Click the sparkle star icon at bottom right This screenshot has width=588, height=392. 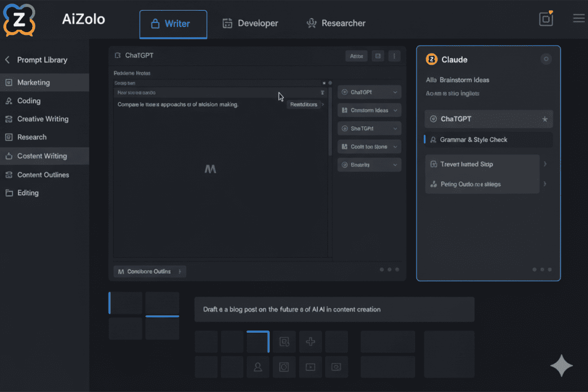pyautogui.click(x=562, y=366)
